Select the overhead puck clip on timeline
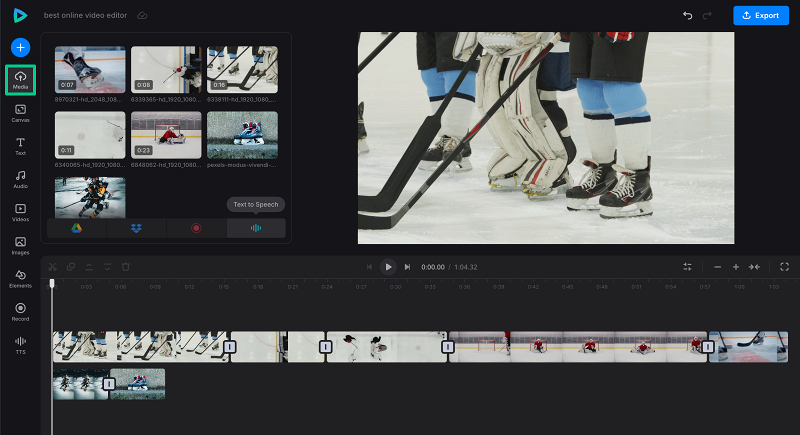Image resolution: width=800 pixels, height=435 pixels. pyautogui.click(x=387, y=347)
